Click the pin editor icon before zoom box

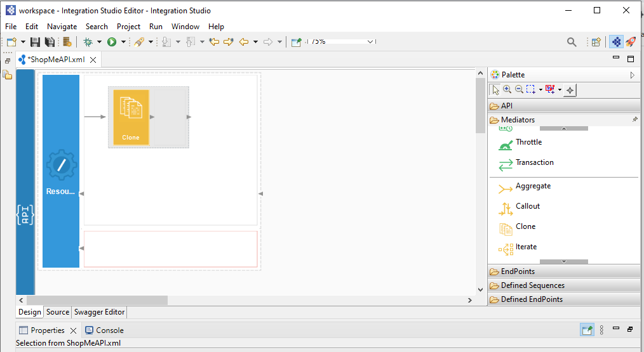296,42
